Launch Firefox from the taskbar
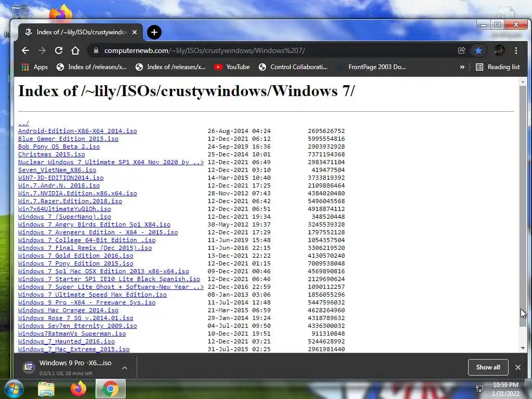The image size is (532, 399). pyautogui.click(x=78, y=389)
